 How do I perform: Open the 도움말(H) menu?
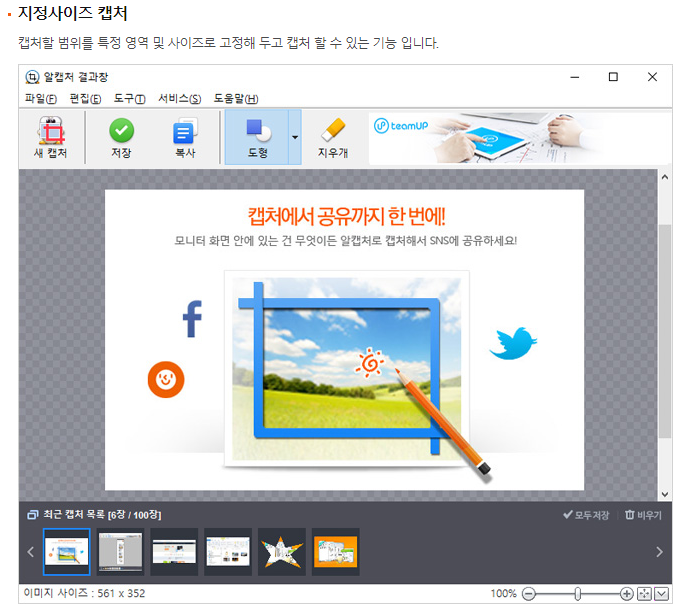236,99
